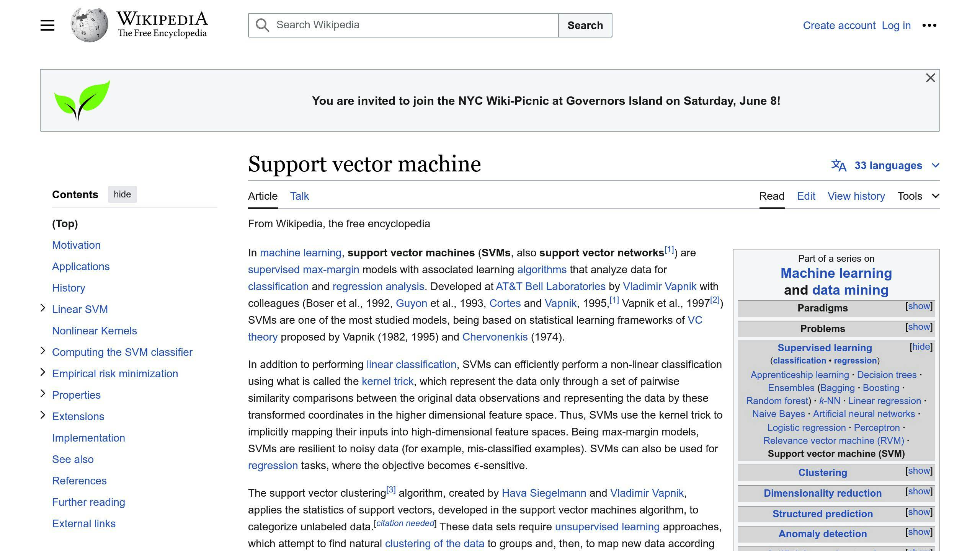Image resolution: width=980 pixels, height=551 pixels.
Task: Click the citation needed superscript
Action: (405, 523)
